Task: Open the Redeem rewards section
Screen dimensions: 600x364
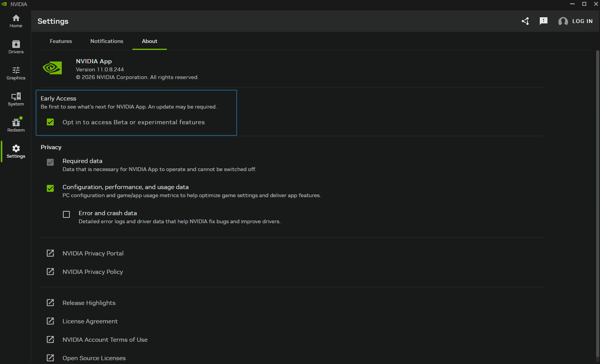Action: click(x=16, y=125)
